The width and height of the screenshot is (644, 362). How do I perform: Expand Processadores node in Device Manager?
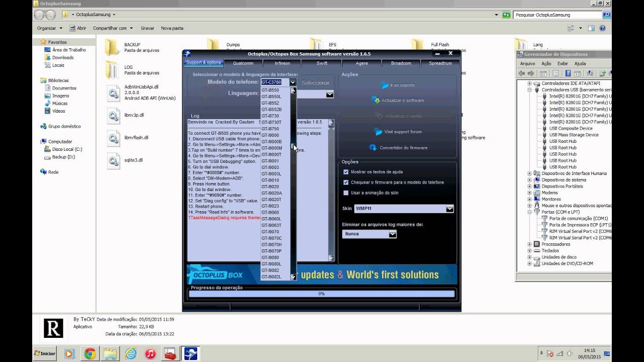coord(529,244)
